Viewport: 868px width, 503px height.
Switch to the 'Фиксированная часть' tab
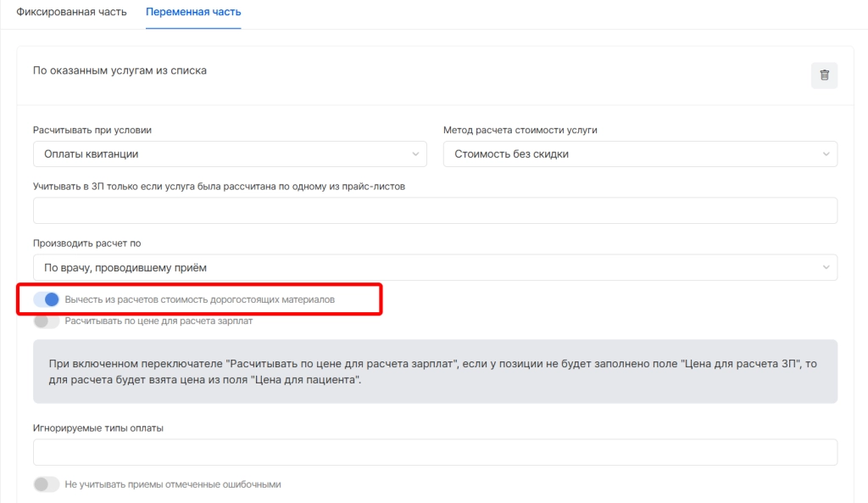click(x=71, y=13)
